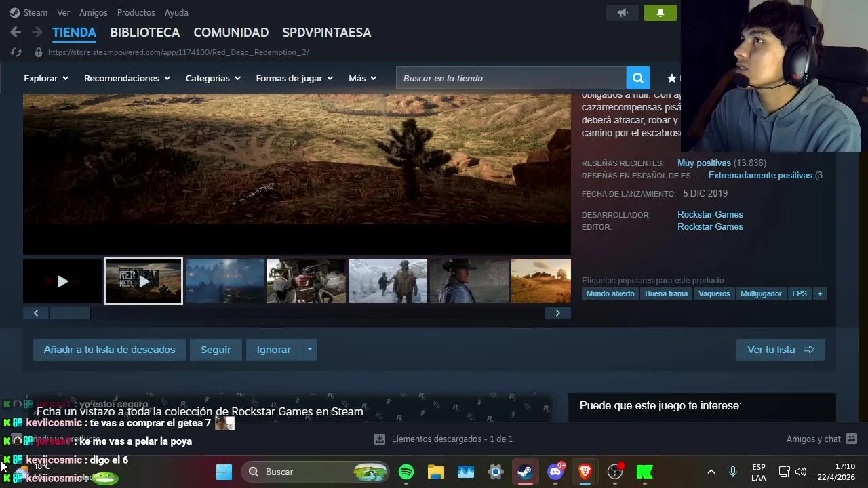Image resolution: width=868 pixels, height=488 pixels.
Task: Select the snowy riders screenshot thumbnail
Action: coord(388,281)
